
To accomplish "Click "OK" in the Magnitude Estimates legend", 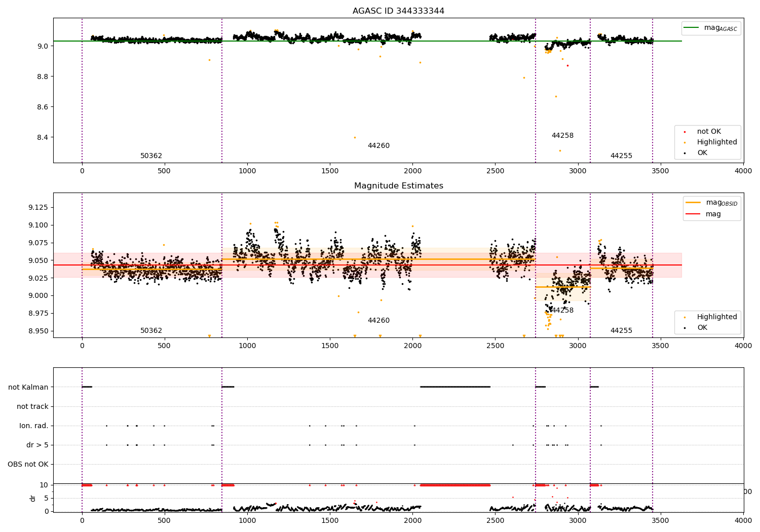I will (702, 328).
